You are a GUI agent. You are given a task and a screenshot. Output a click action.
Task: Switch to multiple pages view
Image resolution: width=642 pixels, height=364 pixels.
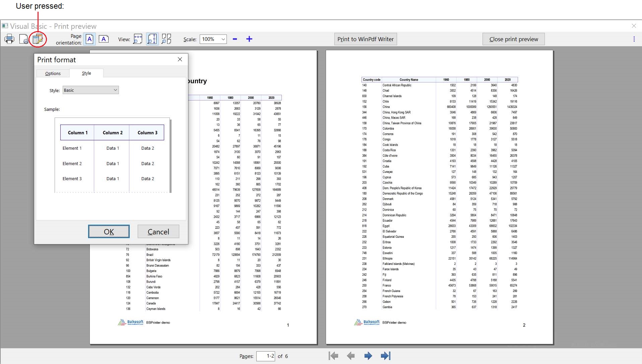coord(167,39)
